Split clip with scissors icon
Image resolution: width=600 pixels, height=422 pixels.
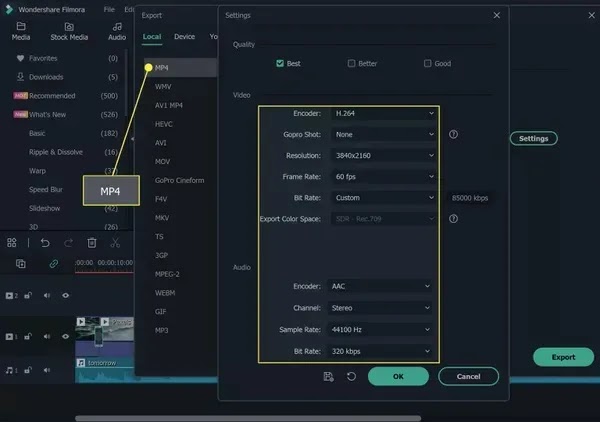pos(115,243)
